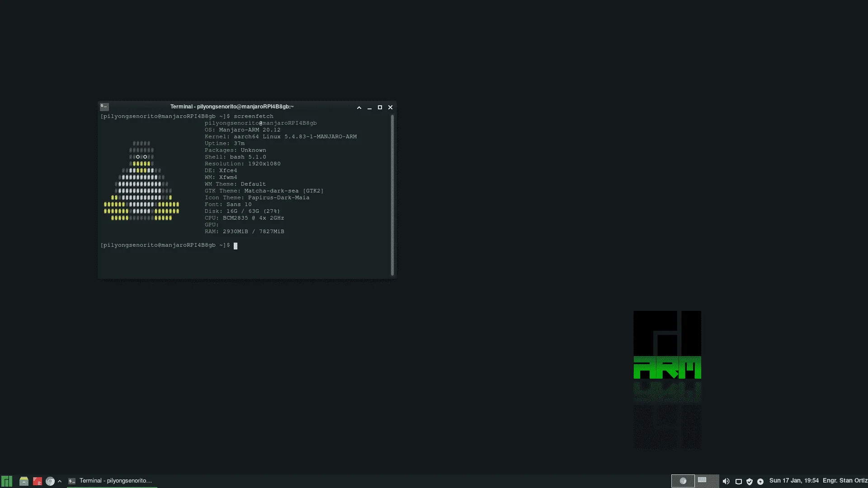Click the terminal prompt at the cursor
Screen dimensions: 868x488
(x=235, y=246)
